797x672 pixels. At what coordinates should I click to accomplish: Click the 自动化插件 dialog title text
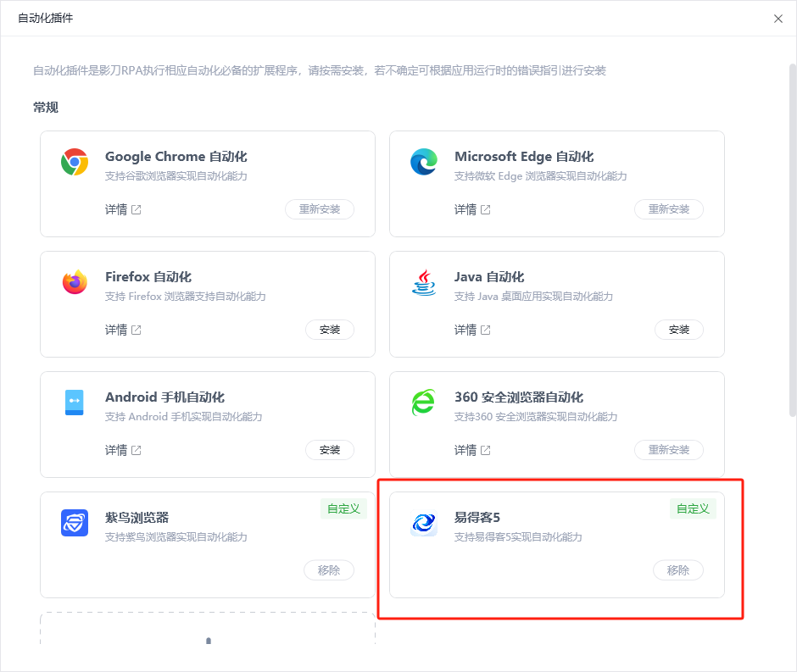pos(45,19)
